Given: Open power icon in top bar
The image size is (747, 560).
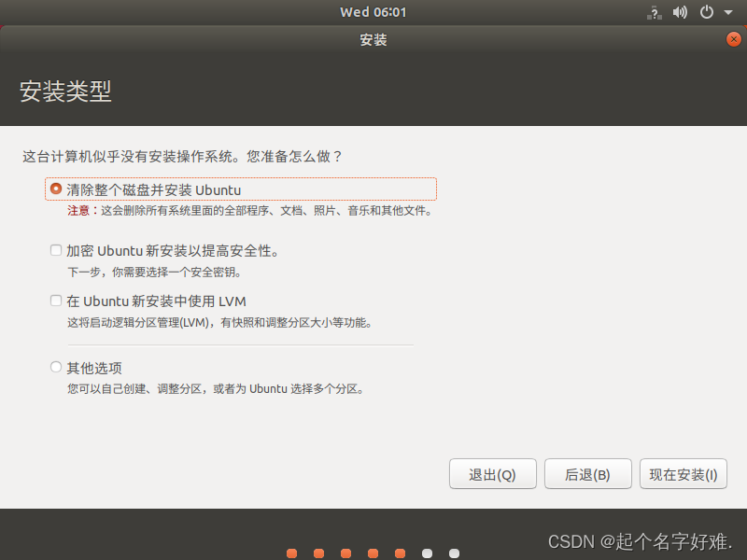Looking at the screenshot, I should pyautogui.click(x=707, y=12).
